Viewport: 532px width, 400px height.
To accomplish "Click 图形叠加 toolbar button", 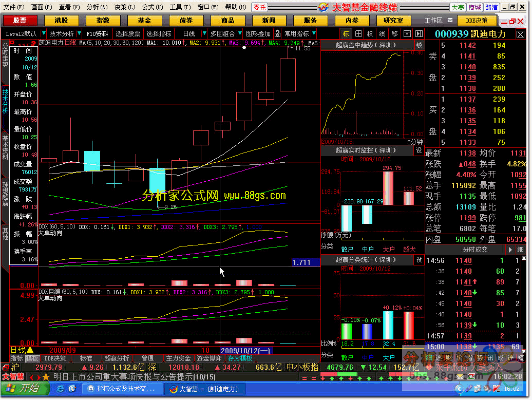I will click(258, 33).
